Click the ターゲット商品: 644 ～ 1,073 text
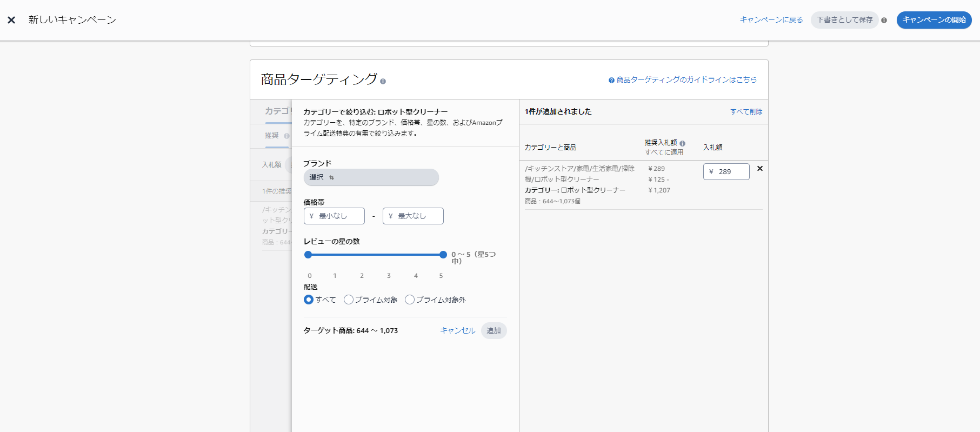 pyautogui.click(x=351, y=330)
